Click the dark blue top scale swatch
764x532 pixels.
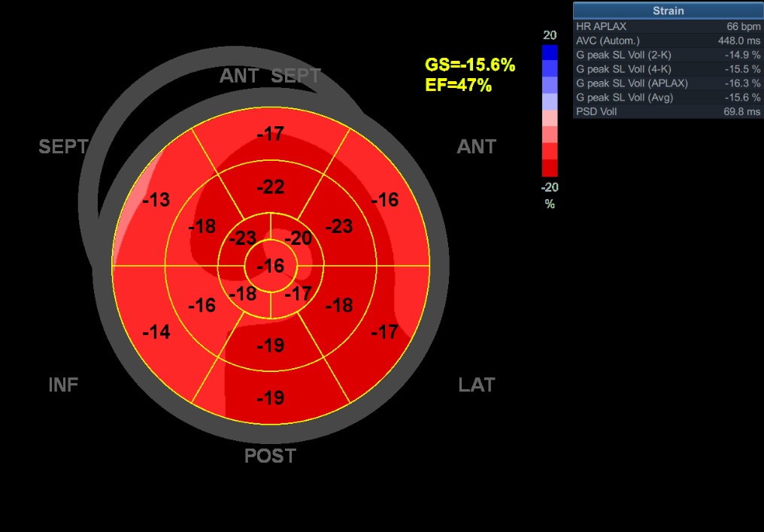point(550,53)
